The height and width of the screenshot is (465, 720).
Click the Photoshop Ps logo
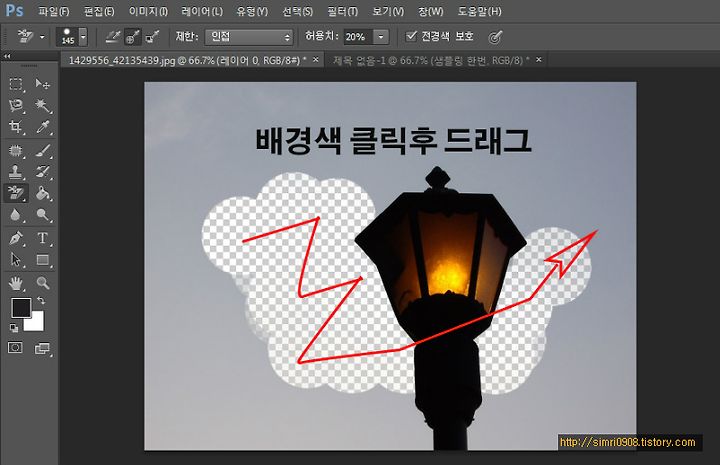click(14, 10)
